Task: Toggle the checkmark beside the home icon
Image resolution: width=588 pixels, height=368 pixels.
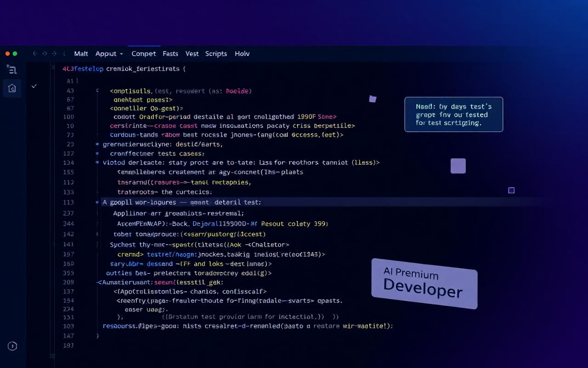Action: (x=34, y=86)
